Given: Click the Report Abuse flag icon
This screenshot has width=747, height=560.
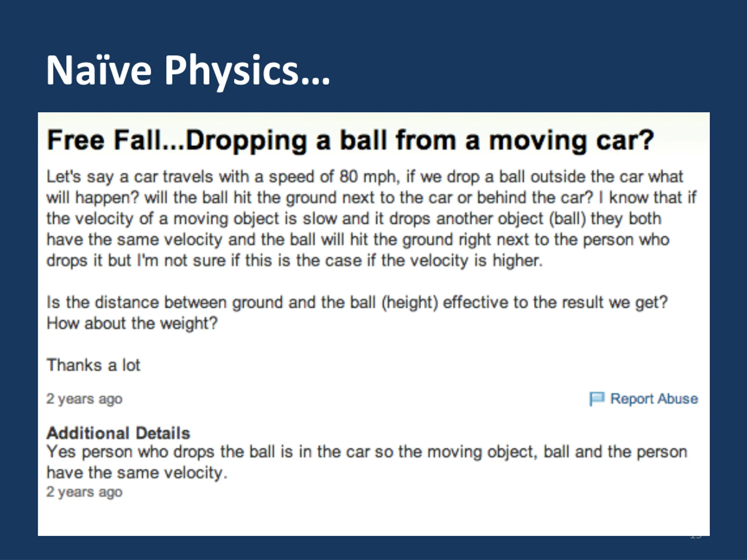Looking at the screenshot, I should [x=597, y=399].
